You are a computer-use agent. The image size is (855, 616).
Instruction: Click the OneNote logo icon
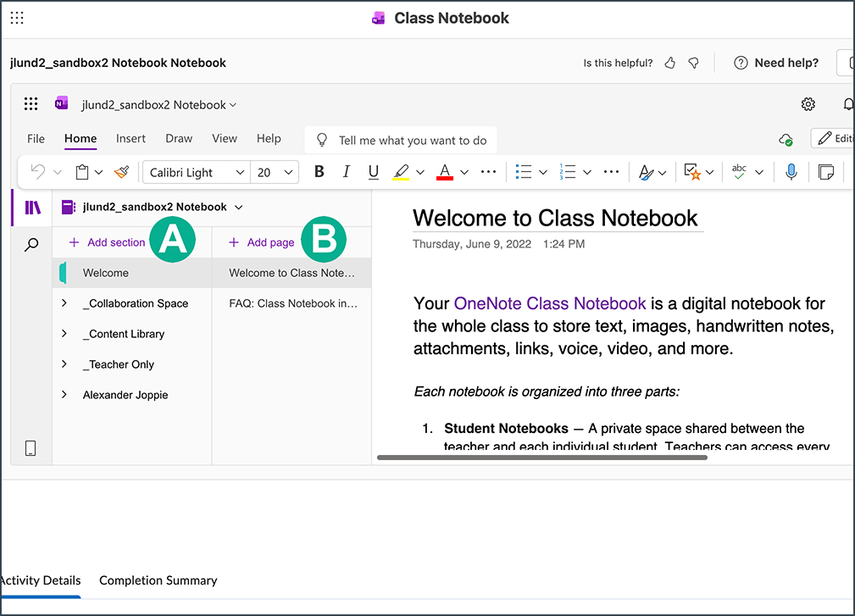point(61,103)
